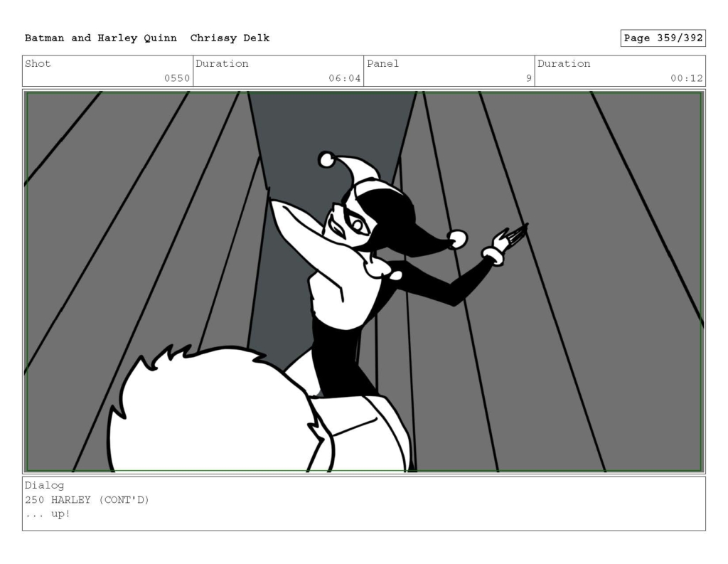728x564 pixels.
Task: Click the 'Dialog' label below the panel
Action: 44,486
